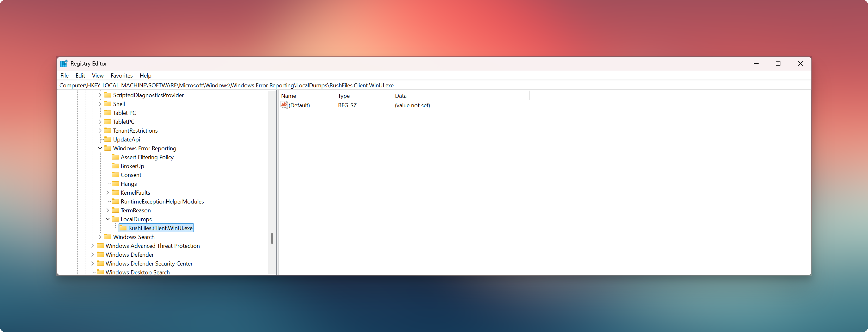The image size is (868, 332).
Task: Select the TabletPC folder icon
Action: (x=108, y=122)
